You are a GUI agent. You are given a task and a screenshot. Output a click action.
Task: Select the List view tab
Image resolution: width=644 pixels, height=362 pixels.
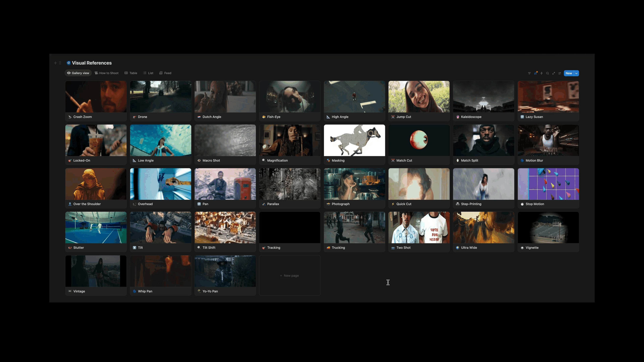tap(148, 73)
